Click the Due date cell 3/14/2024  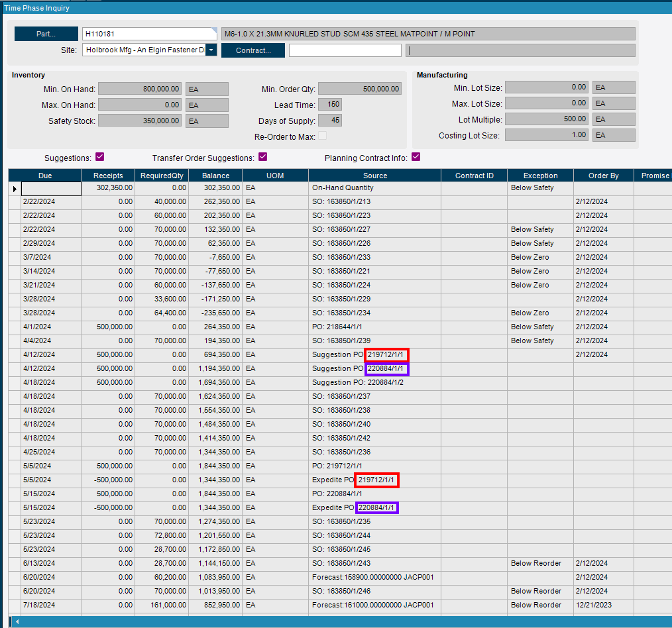(x=51, y=271)
